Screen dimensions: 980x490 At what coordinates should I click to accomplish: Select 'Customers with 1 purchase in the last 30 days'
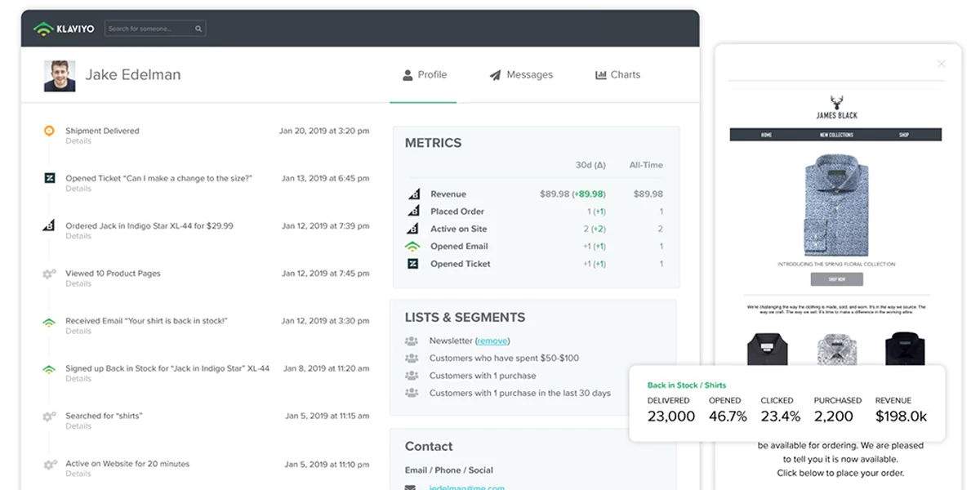(x=520, y=393)
